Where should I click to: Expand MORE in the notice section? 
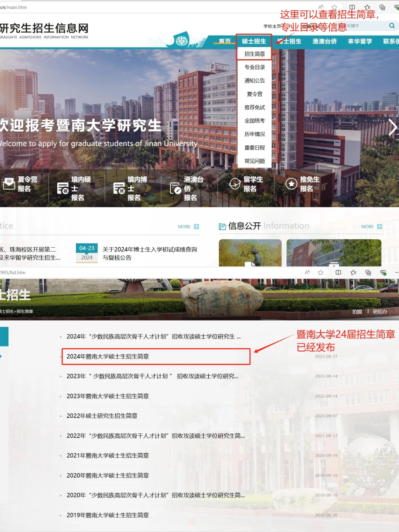184,226
